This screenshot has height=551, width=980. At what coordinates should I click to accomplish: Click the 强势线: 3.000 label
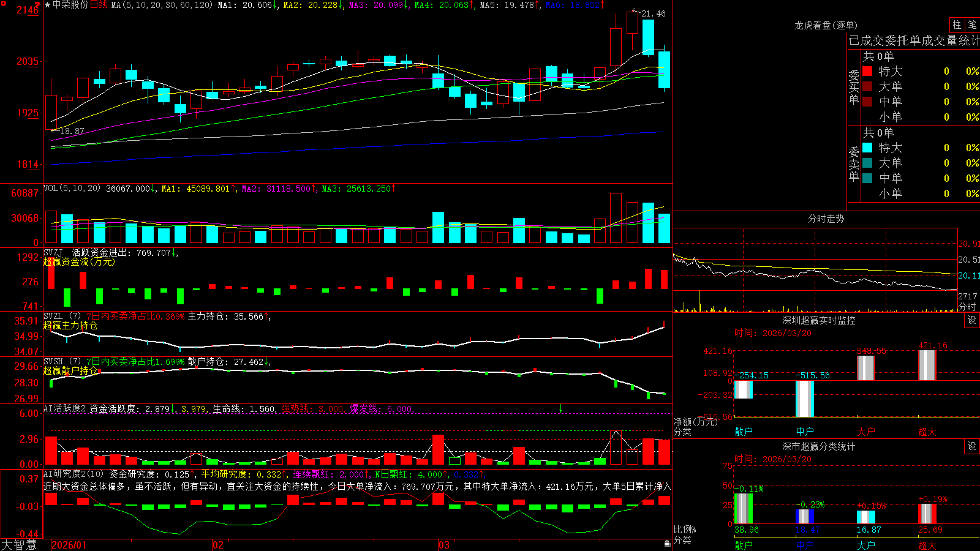coord(312,409)
